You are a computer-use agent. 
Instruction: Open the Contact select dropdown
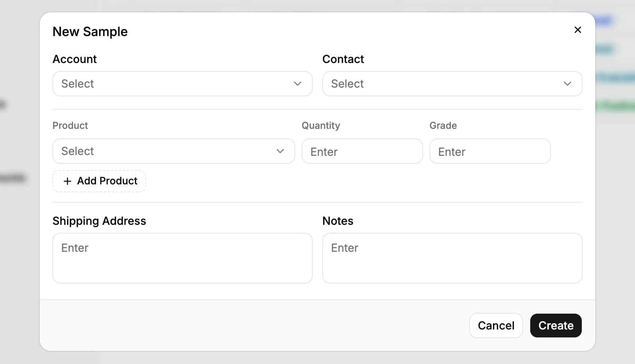452,84
